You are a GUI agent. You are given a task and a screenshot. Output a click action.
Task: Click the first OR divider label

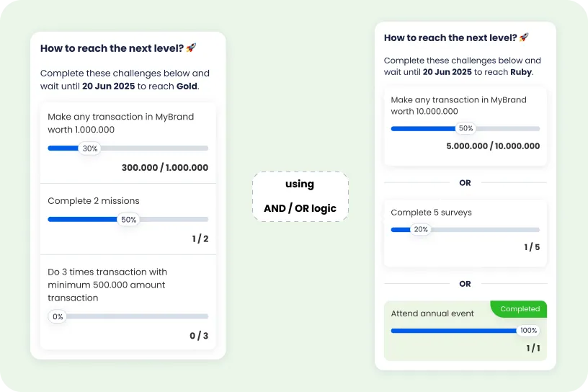point(465,183)
